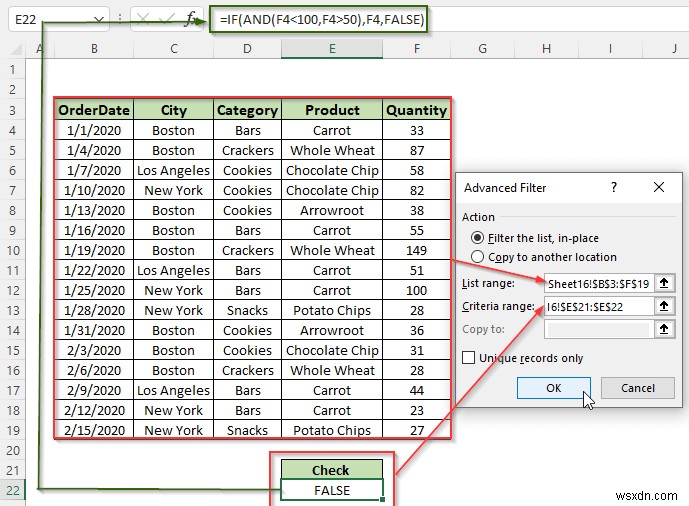The height and width of the screenshot is (506, 689).
Task: Select column C header
Action: tap(174, 49)
